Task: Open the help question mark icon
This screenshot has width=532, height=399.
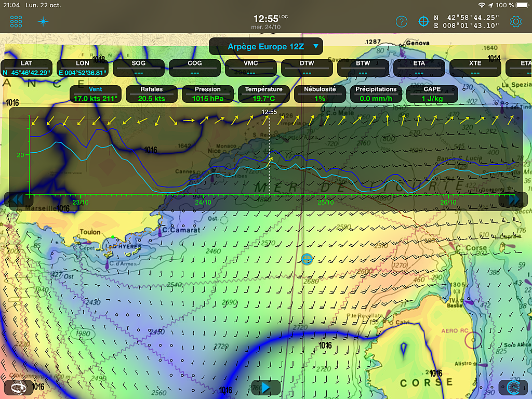Action: point(402,22)
